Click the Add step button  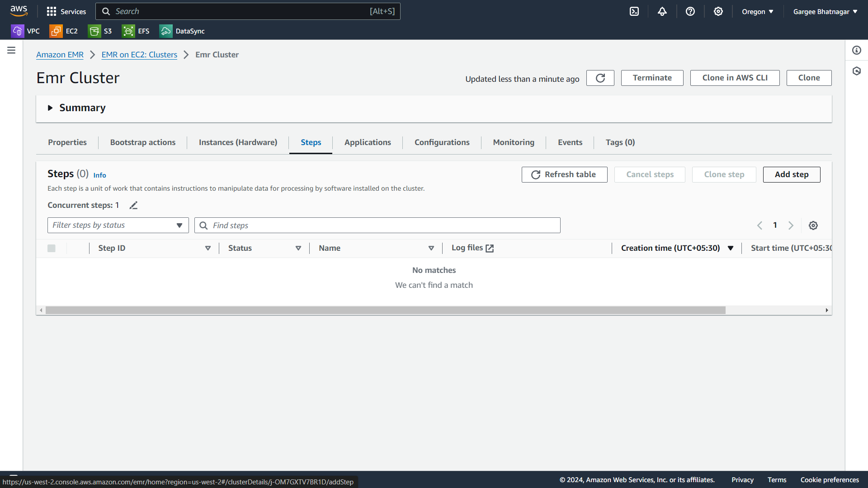pos(791,174)
